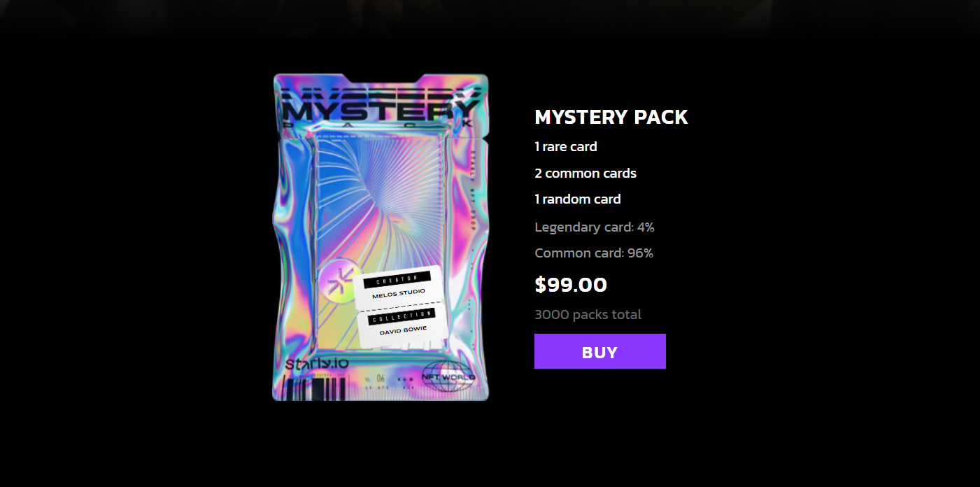Viewport: 980px width, 487px height.
Task: Click the 'Legendary card: 4%' text
Action: tap(594, 227)
